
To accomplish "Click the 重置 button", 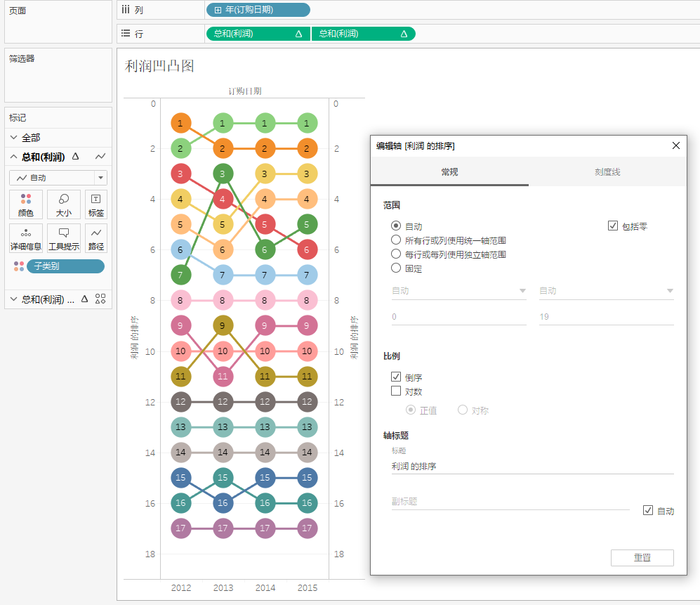I will click(x=642, y=558).
